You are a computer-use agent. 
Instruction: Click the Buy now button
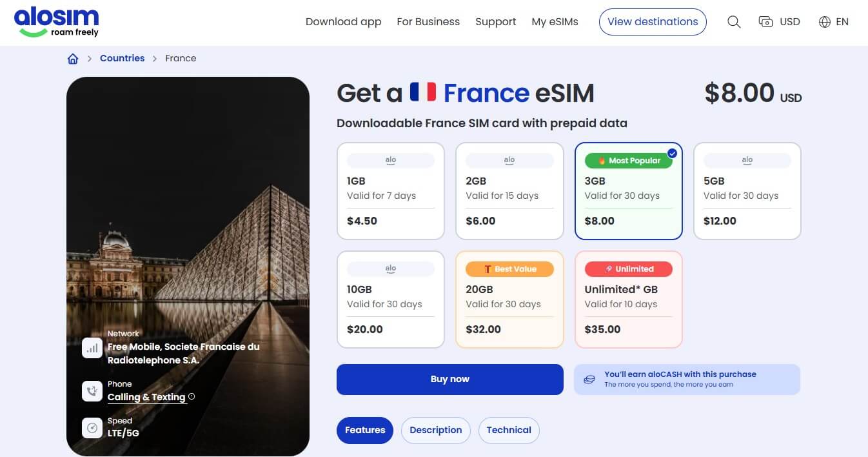[x=449, y=379]
